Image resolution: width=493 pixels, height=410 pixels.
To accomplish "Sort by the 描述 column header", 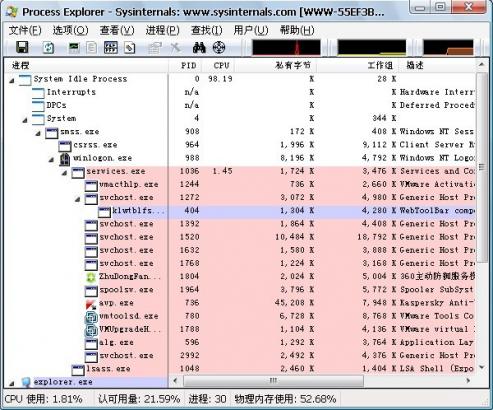I will point(437,65).
